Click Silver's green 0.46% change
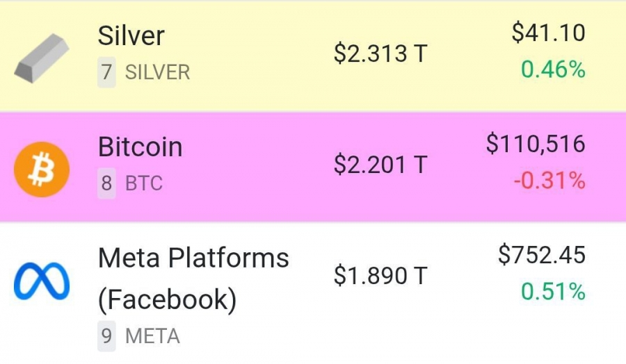 click(553, 69)
